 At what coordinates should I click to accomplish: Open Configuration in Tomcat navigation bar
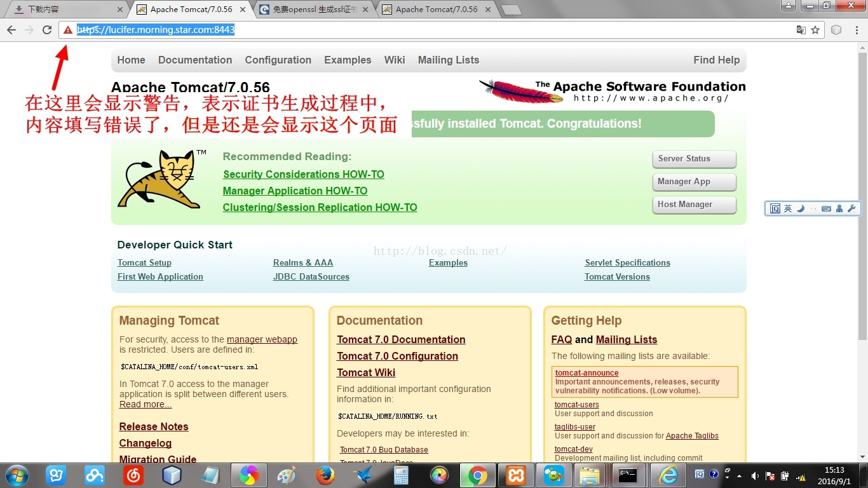pyautogui.click(x=278, y=60)
